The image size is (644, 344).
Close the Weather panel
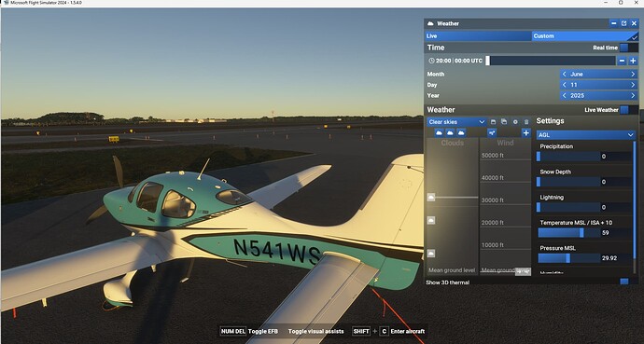[x=634, y=23]
